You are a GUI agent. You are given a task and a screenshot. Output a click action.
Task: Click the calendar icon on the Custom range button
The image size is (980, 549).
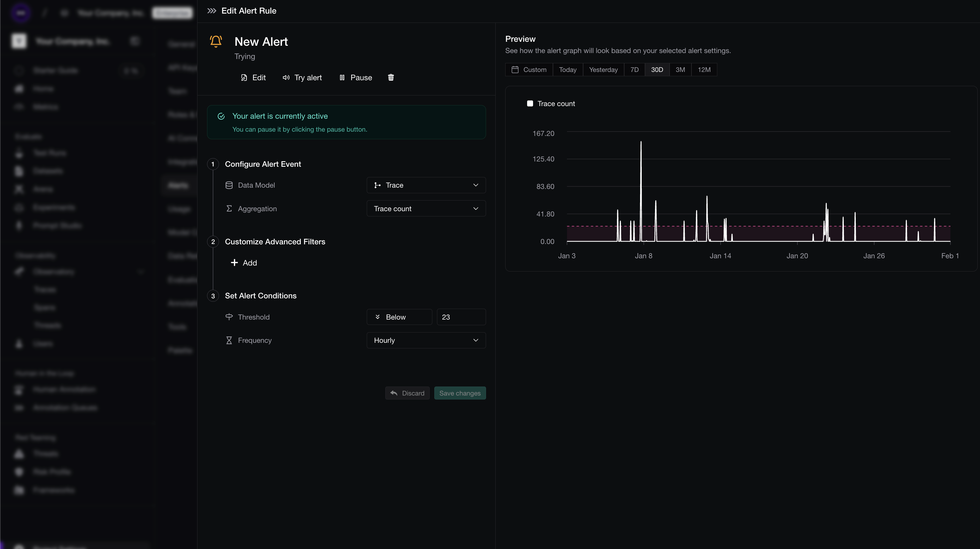click(x=516, y=69)
